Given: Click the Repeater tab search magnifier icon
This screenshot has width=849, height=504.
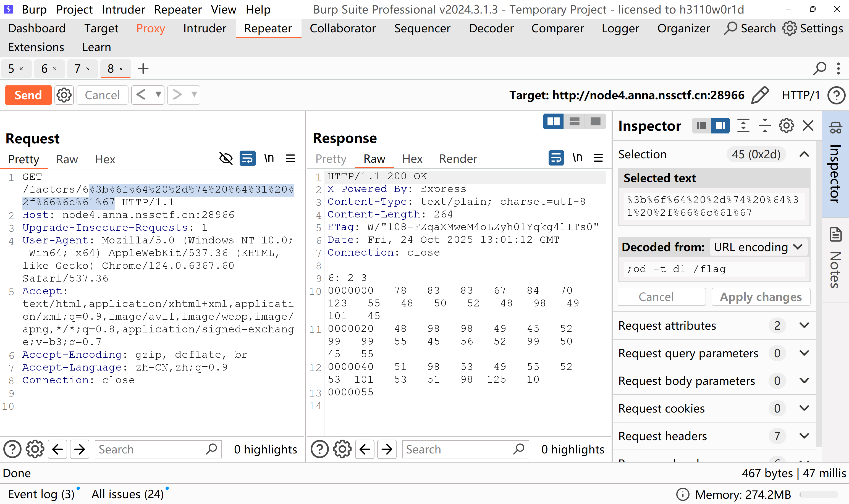Looking at the screenshot, I should (x=819, y=68).
